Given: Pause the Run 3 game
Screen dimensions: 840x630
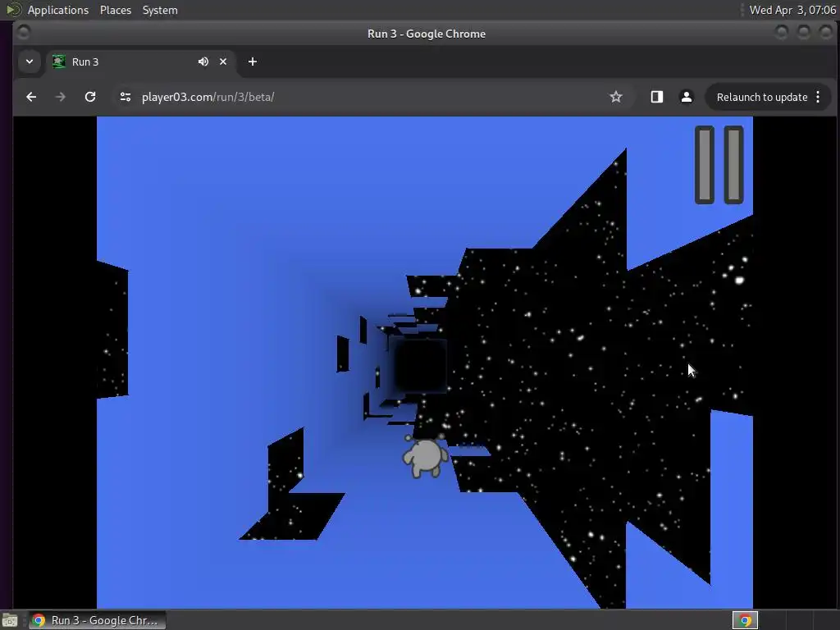Looking at the screenshot, I should 719,165.
